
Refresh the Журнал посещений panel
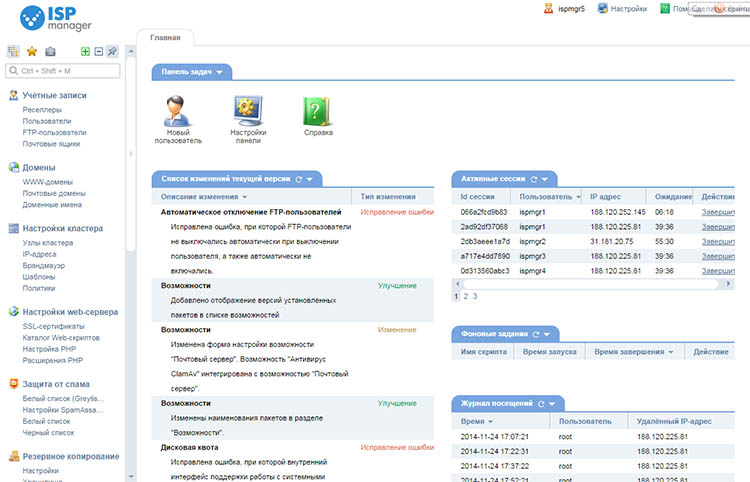(541, 404)
